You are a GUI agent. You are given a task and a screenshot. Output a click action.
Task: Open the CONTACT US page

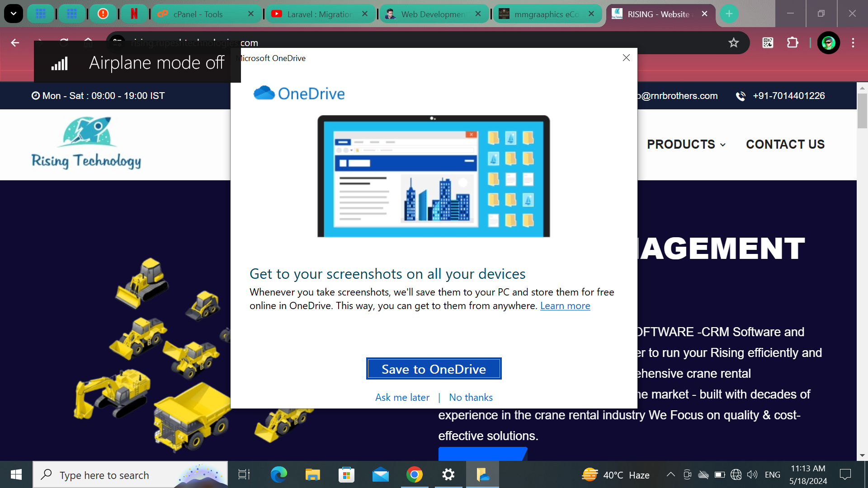785,145
